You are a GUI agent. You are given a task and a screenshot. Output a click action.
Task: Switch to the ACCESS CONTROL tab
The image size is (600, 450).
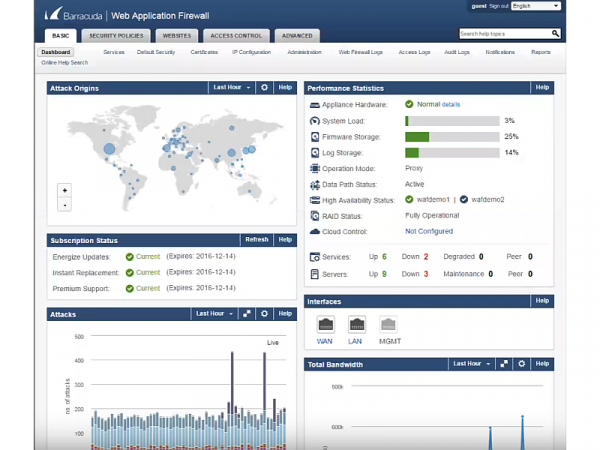pos(236,36)
